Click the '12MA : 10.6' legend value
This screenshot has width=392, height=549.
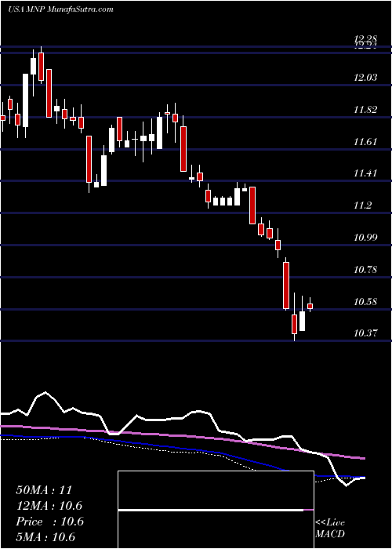pos(49,506)
